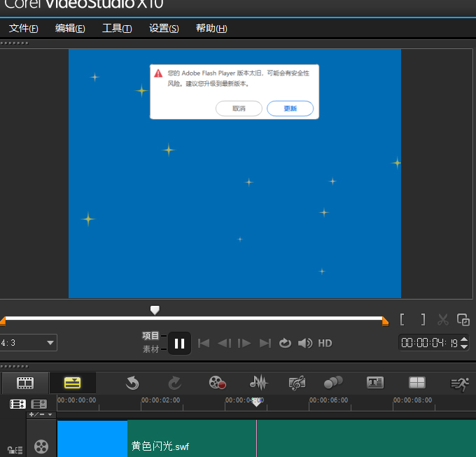The image size is (476, 457).
Task: Open the multi-camera grid editor icon
Action: pyautogui.click(x=417, y=382)
